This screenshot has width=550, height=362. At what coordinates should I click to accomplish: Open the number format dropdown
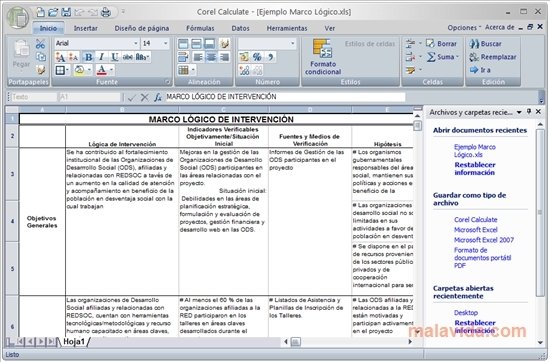pyautogui.click(x=292, y=43)
